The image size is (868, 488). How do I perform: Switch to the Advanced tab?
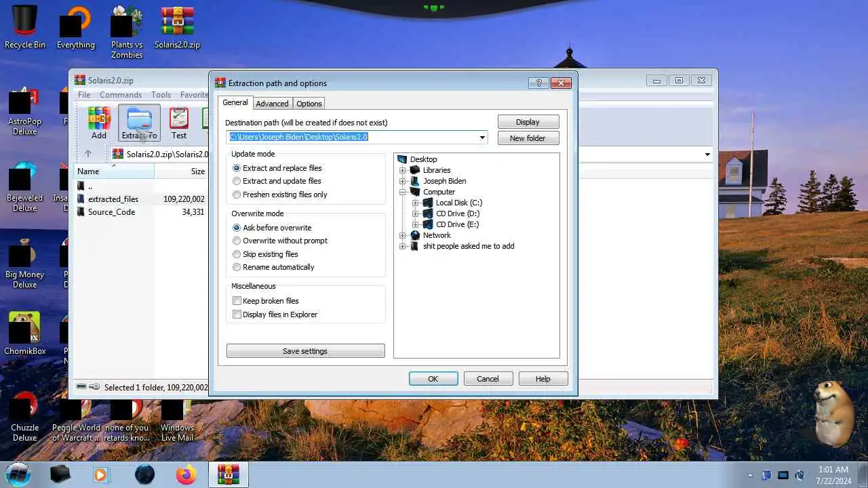tap(272, 104)
